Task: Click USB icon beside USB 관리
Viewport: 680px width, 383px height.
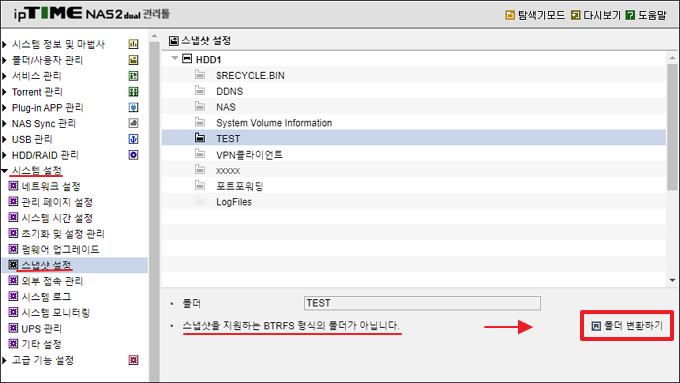Action: tap(134, 139)
